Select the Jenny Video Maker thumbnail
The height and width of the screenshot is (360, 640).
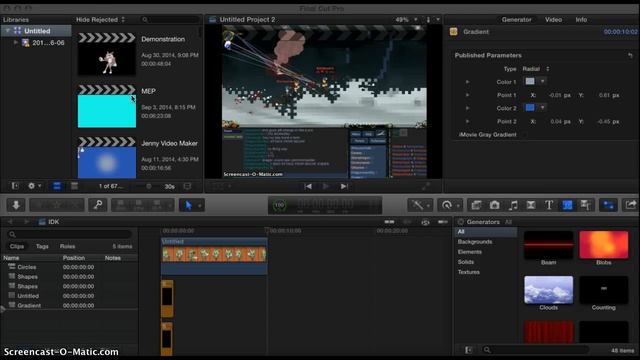(107, 158)
